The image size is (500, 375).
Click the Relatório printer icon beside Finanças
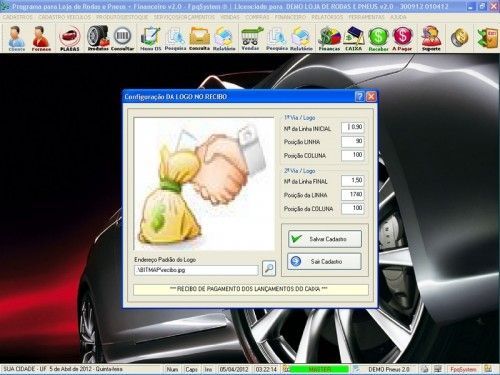pyautogui.click(x=301, y=38)
